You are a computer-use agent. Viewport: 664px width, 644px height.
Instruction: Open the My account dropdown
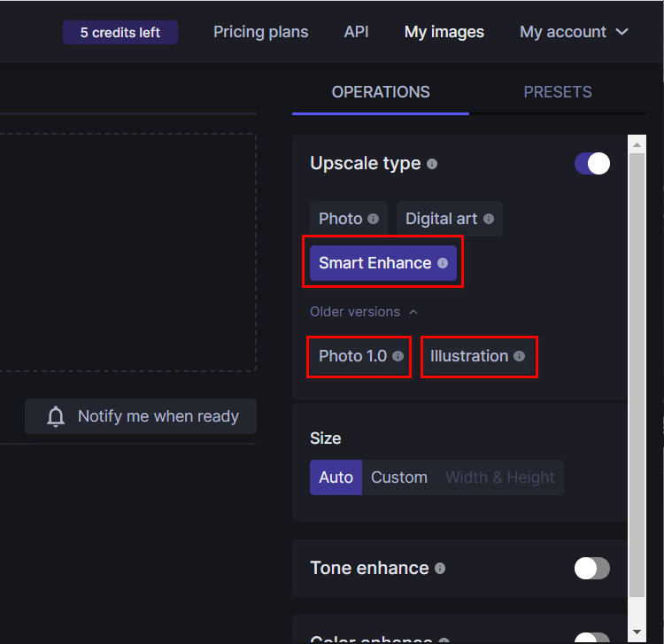(x=574, y=32)
